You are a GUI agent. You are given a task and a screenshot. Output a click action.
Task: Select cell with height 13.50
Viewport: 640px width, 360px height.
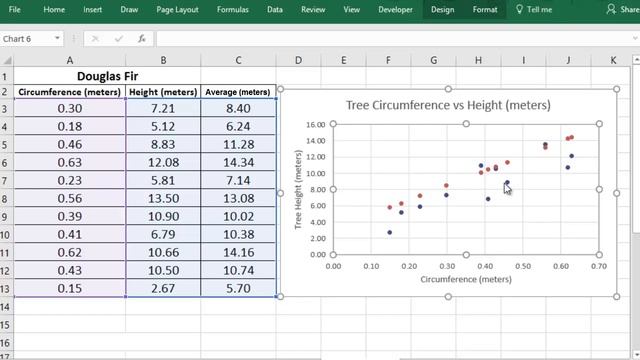(x=163, y=198)
